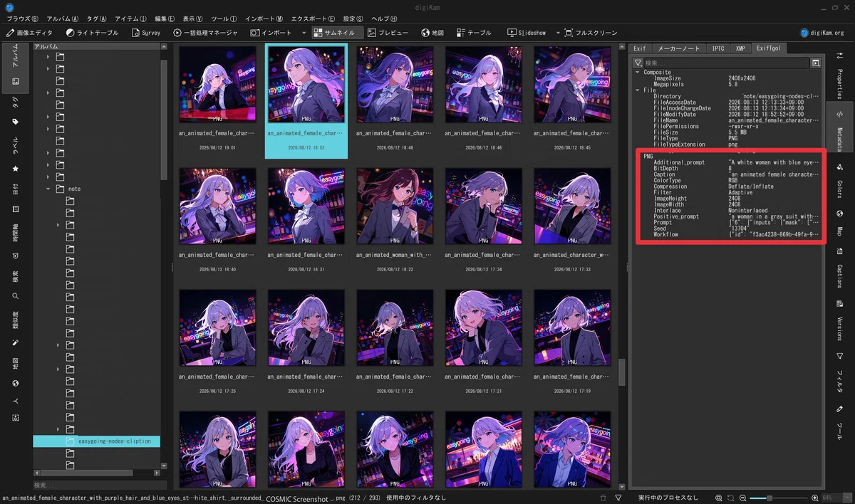Select the thumbnail dated 2026/08/12 17:21
Image resolution: width=855 pixels, height=504 pixels.
[484, 343]
